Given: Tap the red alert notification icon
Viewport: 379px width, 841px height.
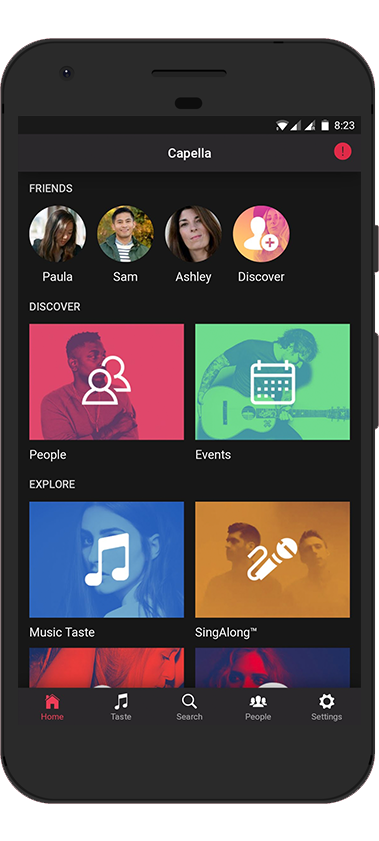Looking at the screenshot, I should 343,152.
